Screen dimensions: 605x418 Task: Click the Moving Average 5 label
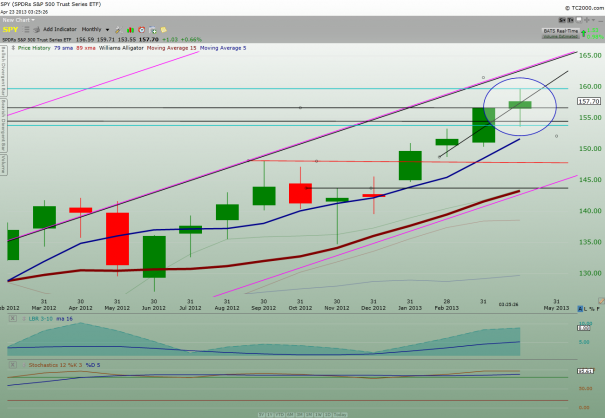coord(223,48)
